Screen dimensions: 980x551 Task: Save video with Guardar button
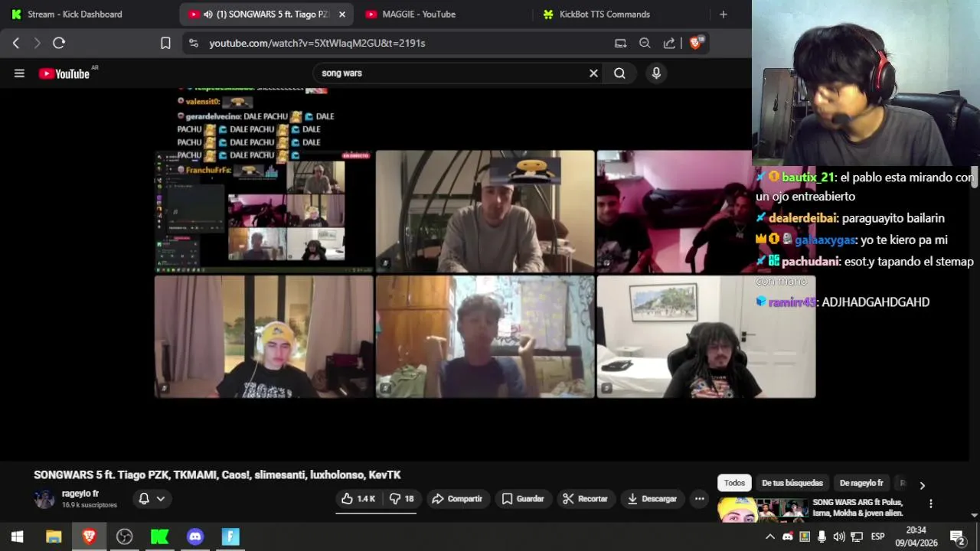click(523, 499)
